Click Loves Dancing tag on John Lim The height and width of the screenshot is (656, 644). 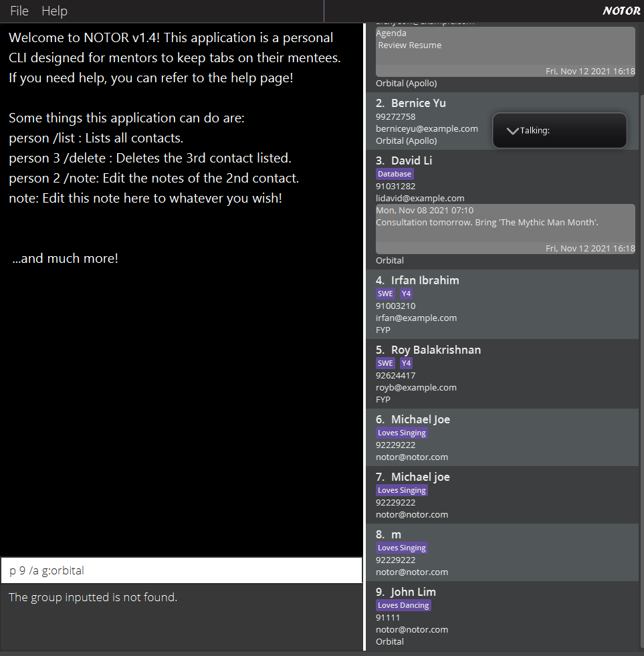click(x=403, y=605)
